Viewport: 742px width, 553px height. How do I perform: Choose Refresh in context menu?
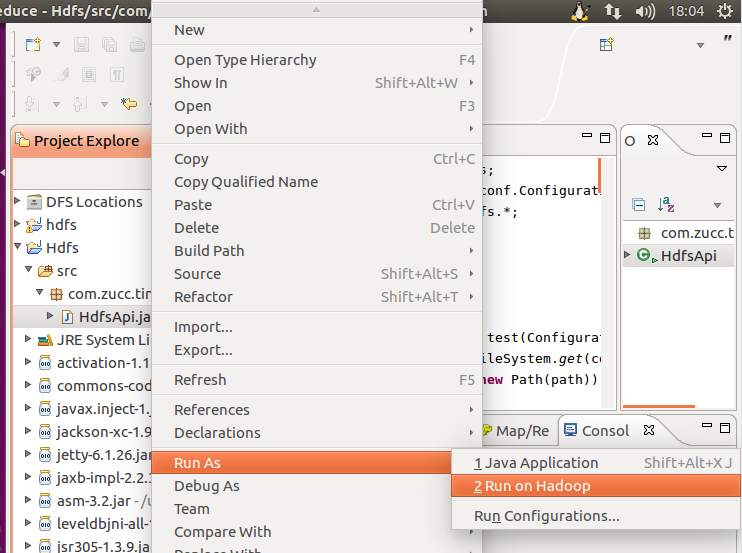tap(317, 380)
